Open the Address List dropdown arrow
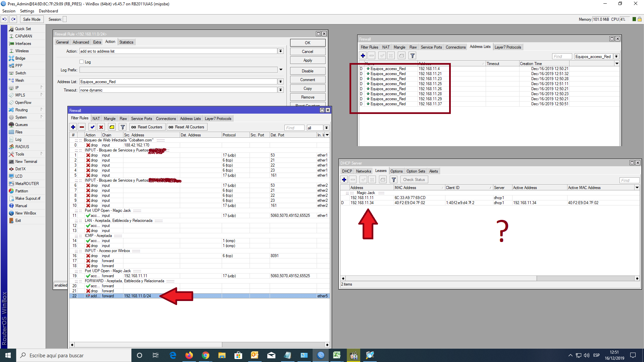This screenshot has width=644, height=362. pyautogui.click(x=281, y=81)
